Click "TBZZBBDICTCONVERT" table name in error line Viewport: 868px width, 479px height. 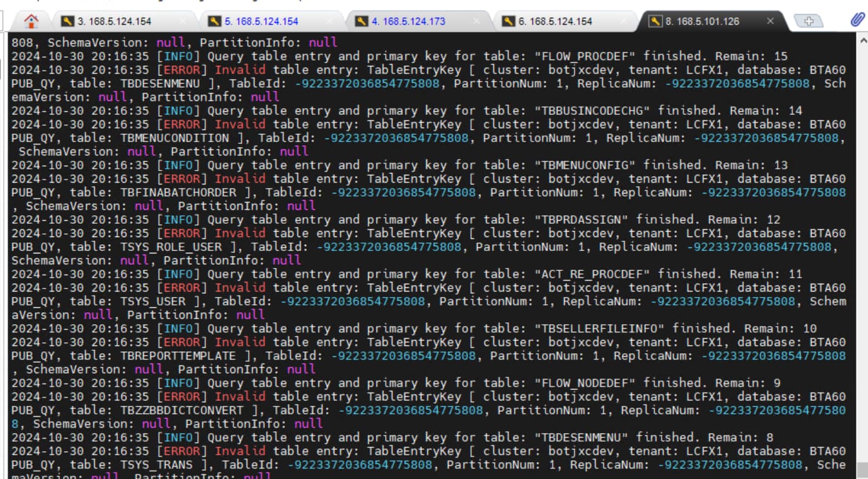click(182, 410)
